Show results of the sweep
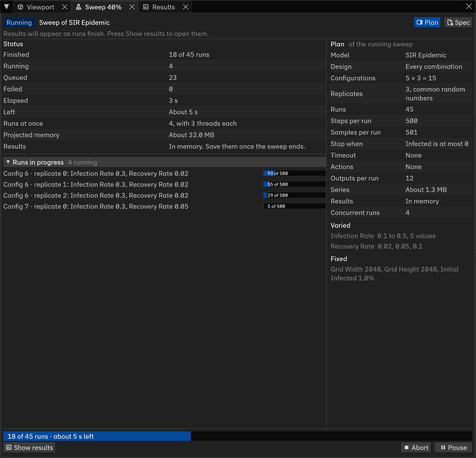476x458 pixels. click(29, 448)
